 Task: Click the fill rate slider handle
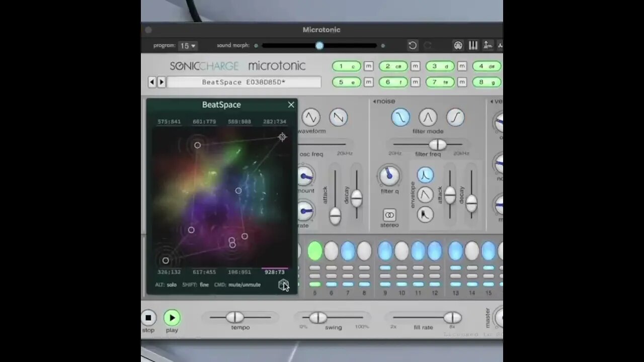(452, 317)
